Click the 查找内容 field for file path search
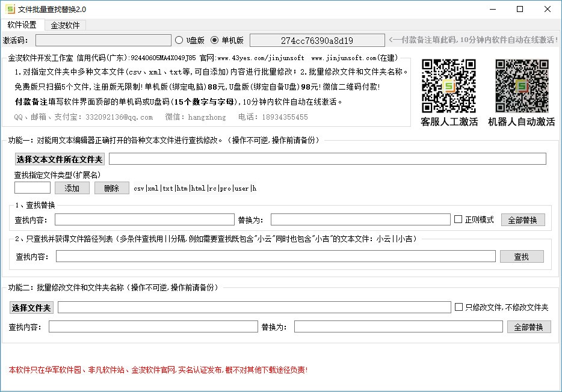The width and height of the screenshot is (562, 392). click(276, 256)
